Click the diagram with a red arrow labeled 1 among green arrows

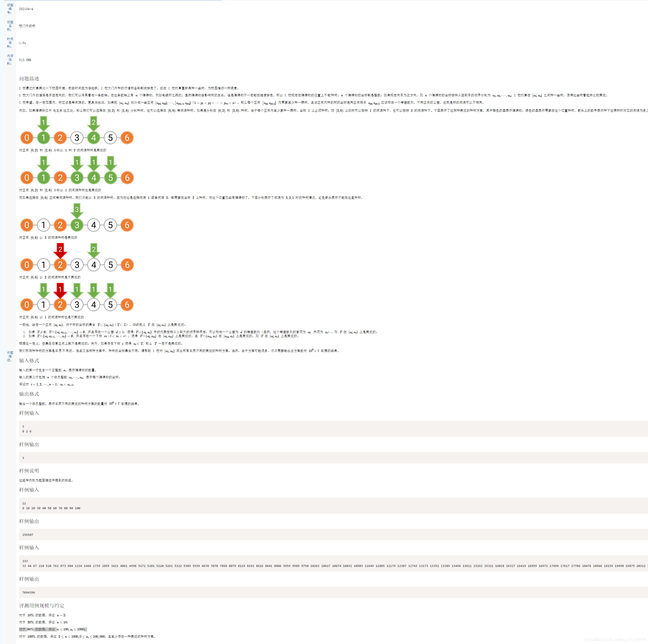pyautogui.click(x=77, y=297)
